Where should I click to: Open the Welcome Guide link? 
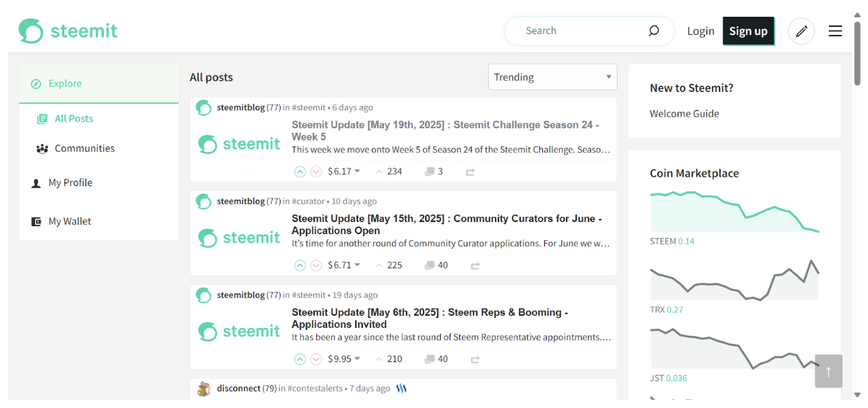click(684, 114)
